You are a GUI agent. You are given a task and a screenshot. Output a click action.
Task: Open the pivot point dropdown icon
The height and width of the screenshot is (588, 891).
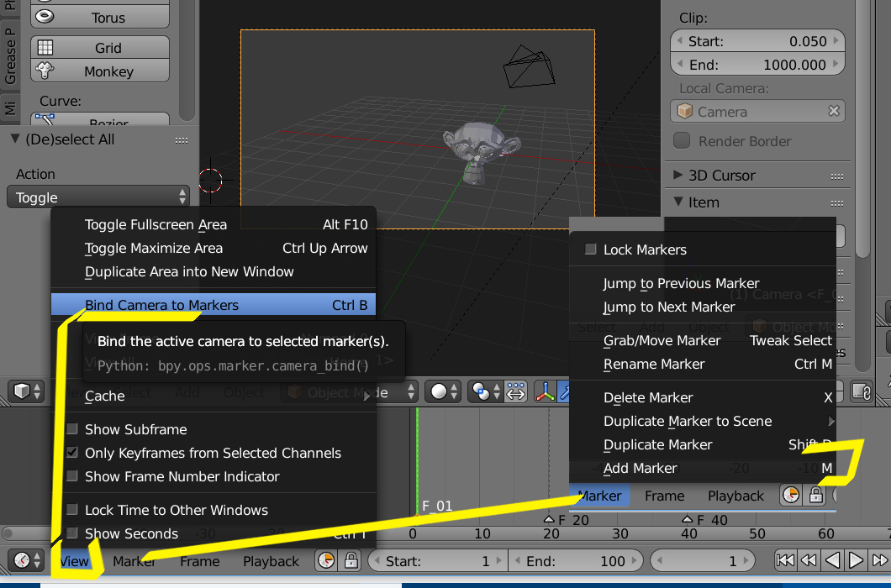coord(486,391)
